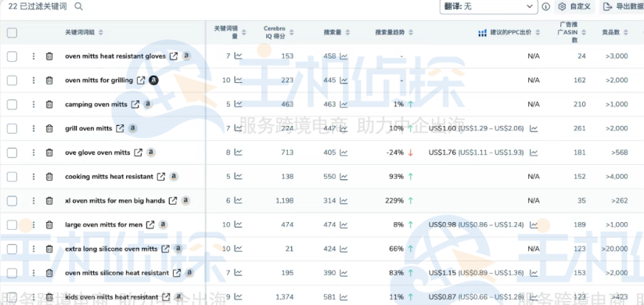Check the 'xl oven mitts for men big hands' row
The image size is (644, 305).
point(12,201)
